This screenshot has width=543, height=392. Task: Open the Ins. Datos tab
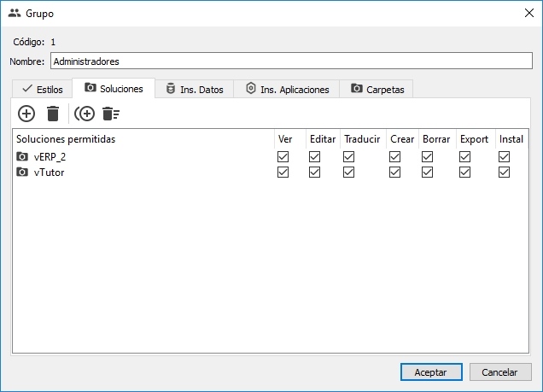[194, 89]
